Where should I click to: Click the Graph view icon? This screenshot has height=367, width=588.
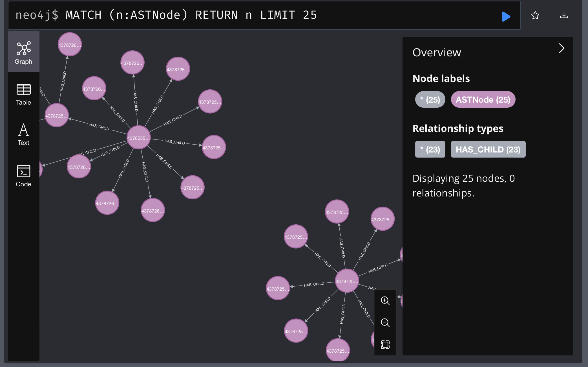tap(23, 48)
